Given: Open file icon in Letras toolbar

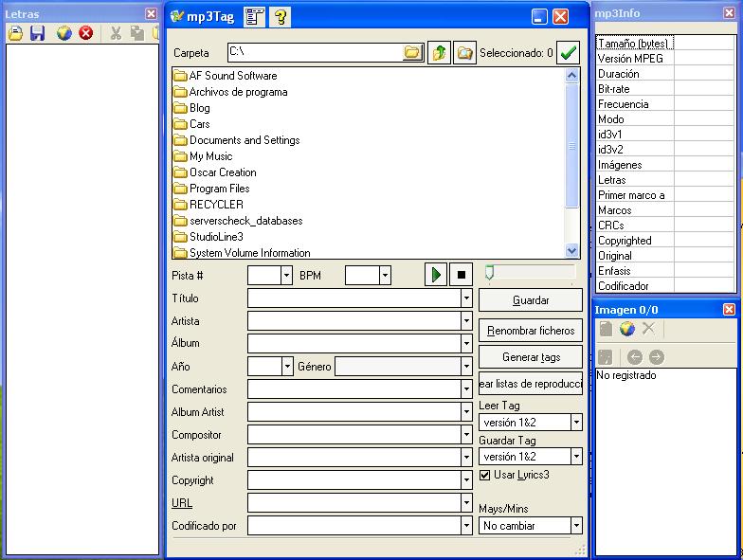Looking at the screenshot, I should pyautogui.click(x=15, y=33).
